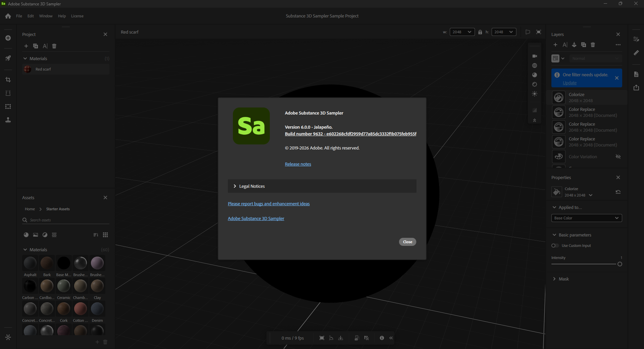Open the environment globe settings
The image size is (644, 349).
point(535,66)
